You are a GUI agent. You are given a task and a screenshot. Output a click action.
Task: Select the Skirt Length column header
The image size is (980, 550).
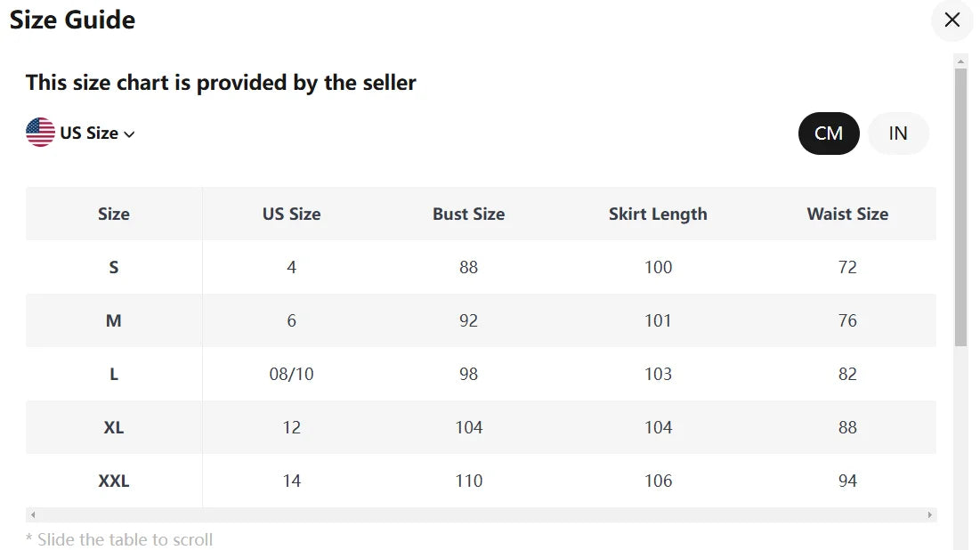point(658,214)
